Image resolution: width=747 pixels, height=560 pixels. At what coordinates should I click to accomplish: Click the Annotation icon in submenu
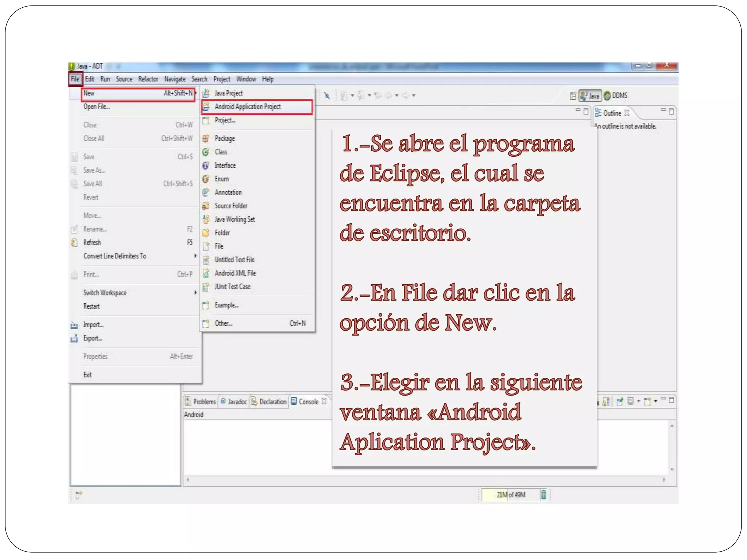(206, 192)
